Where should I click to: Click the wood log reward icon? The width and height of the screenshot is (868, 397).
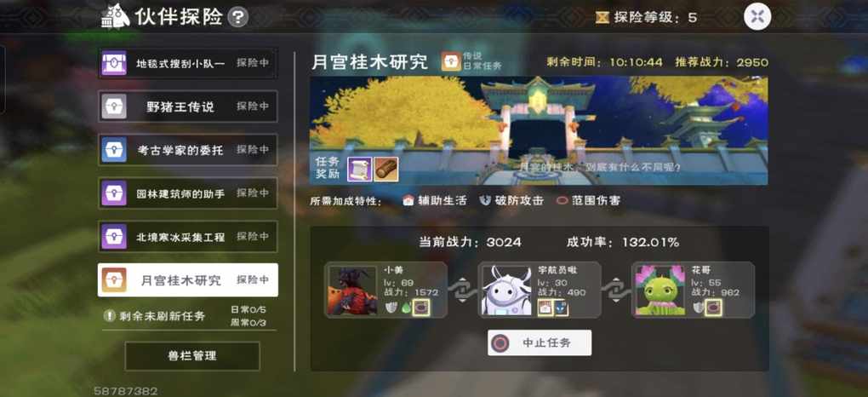click(x=385, y=170)
